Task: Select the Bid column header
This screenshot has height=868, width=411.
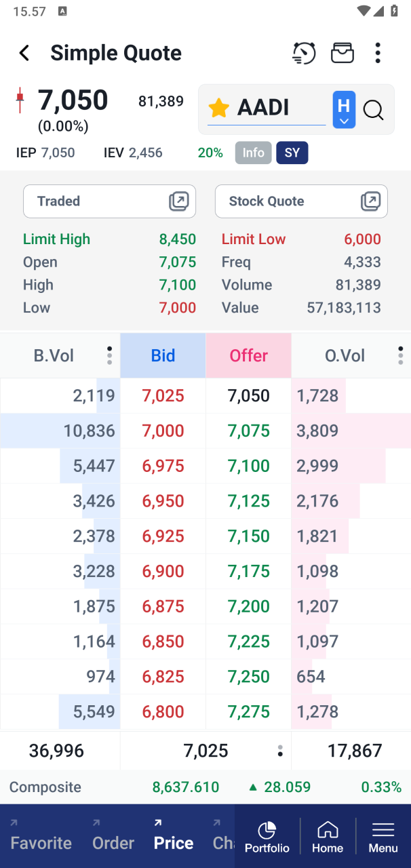Action: [x=163, y=355]
